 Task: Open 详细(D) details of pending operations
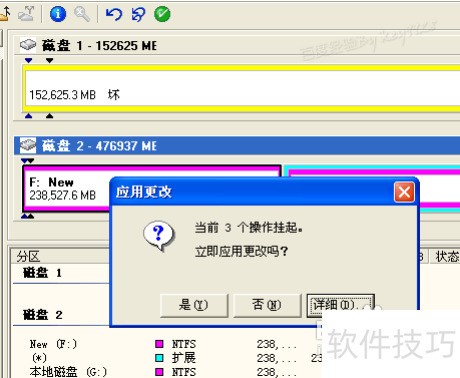tap(340, 305)
